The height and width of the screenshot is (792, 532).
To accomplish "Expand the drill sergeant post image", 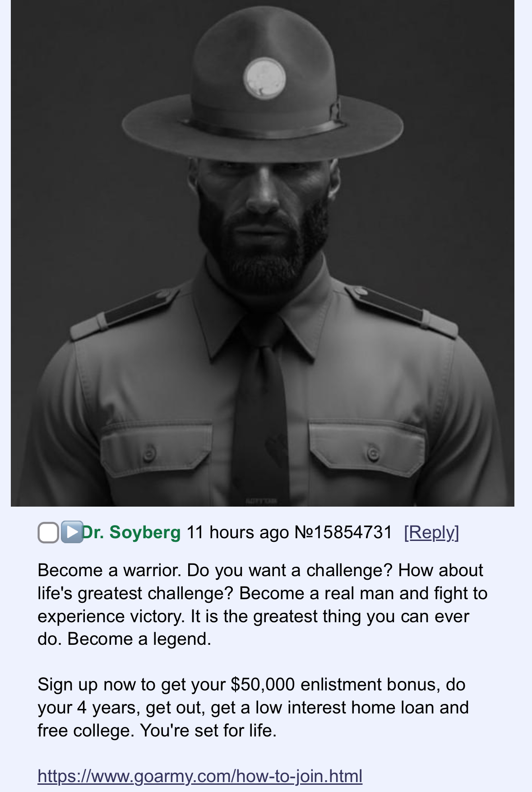I will pos(263,253).
